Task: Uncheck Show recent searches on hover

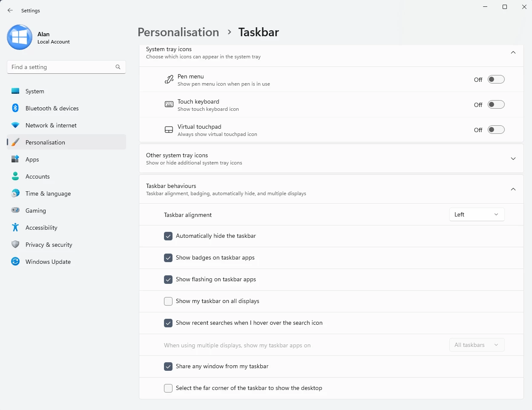Action: click(x=168, y=323)
